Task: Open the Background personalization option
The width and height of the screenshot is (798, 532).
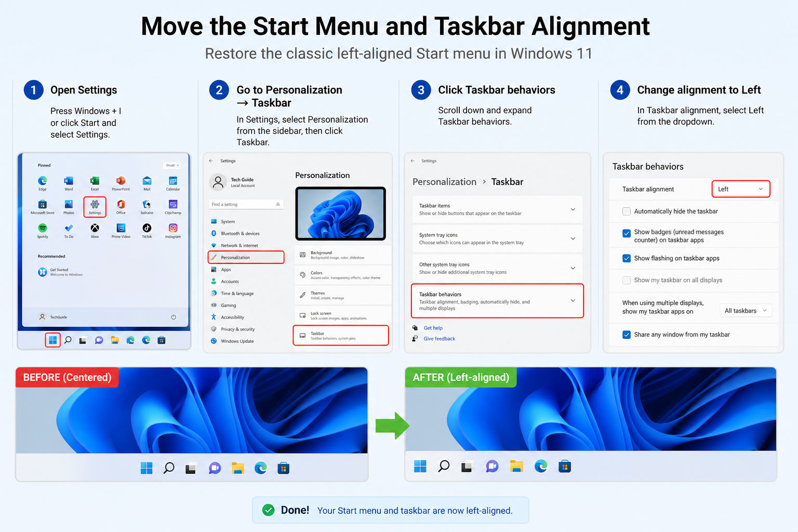Action: (x=343, y=255)
